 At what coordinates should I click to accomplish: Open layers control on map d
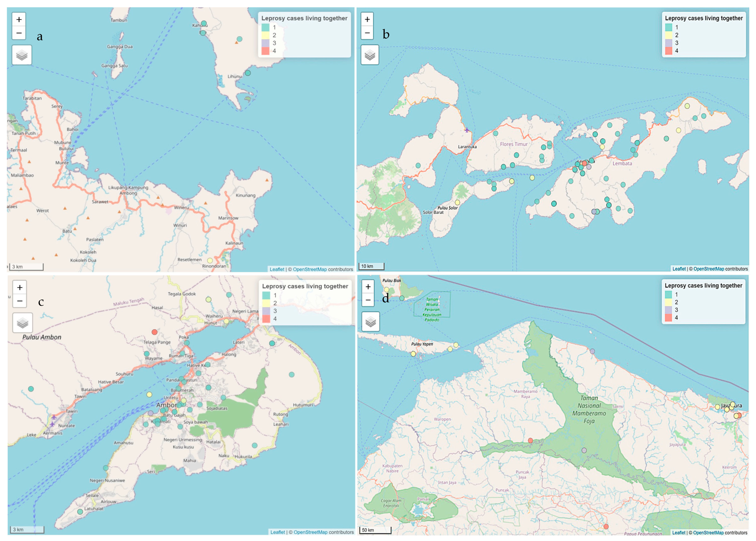[371, 322]
